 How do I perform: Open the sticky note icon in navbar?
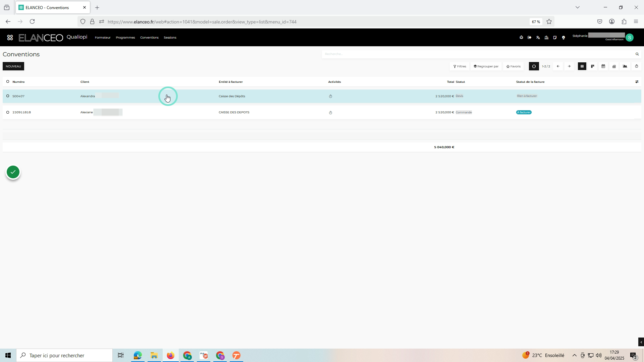click(x=555, y=38)
